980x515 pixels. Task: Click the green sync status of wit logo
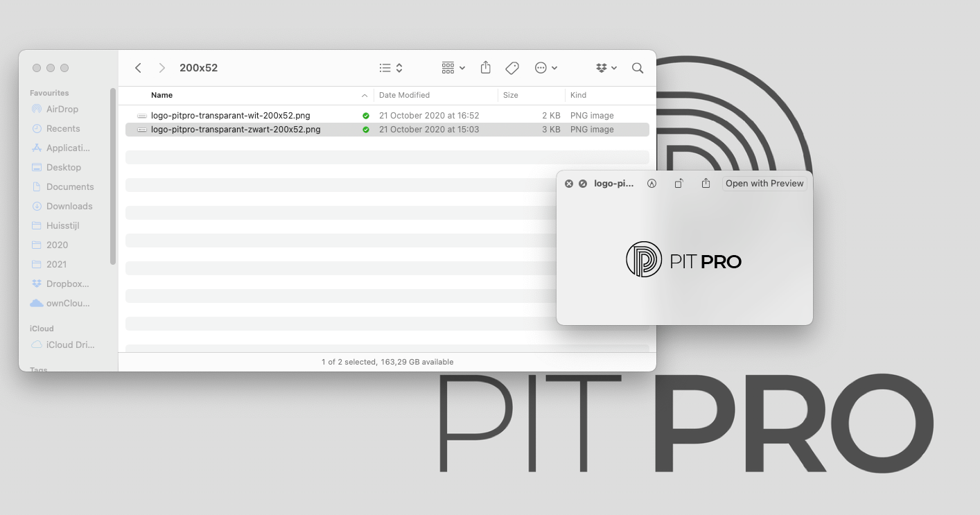pos(366,116)
